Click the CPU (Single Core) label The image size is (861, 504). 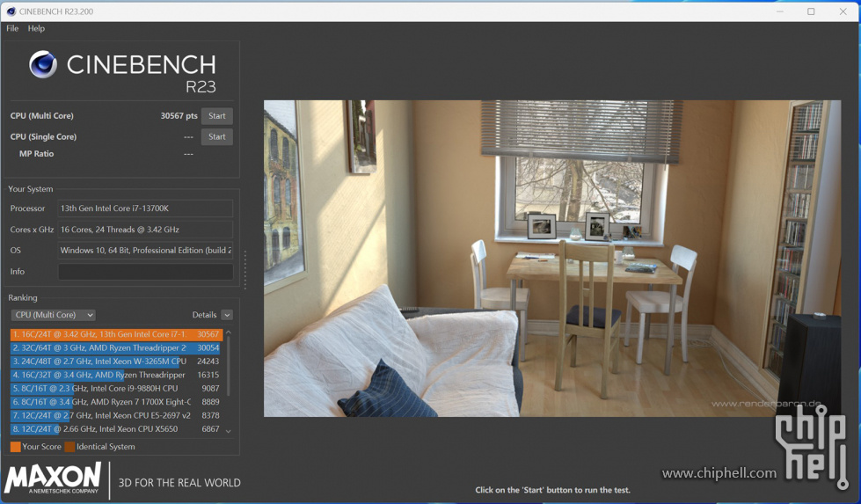(43, 136)
